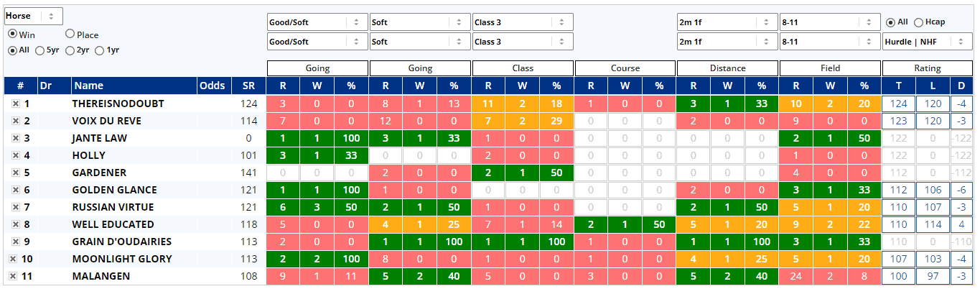
Task: Remove THEREISNODOUBT row with its X icon
Action: click(15, 104)
